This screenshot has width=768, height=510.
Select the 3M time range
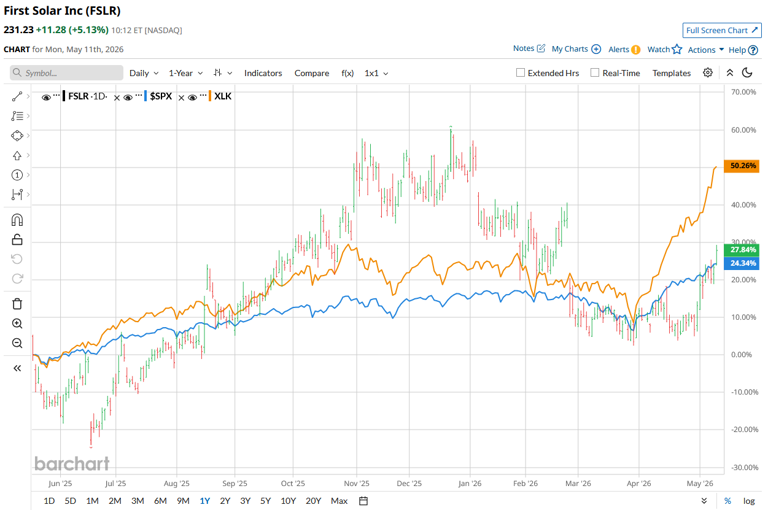point(138,501)
